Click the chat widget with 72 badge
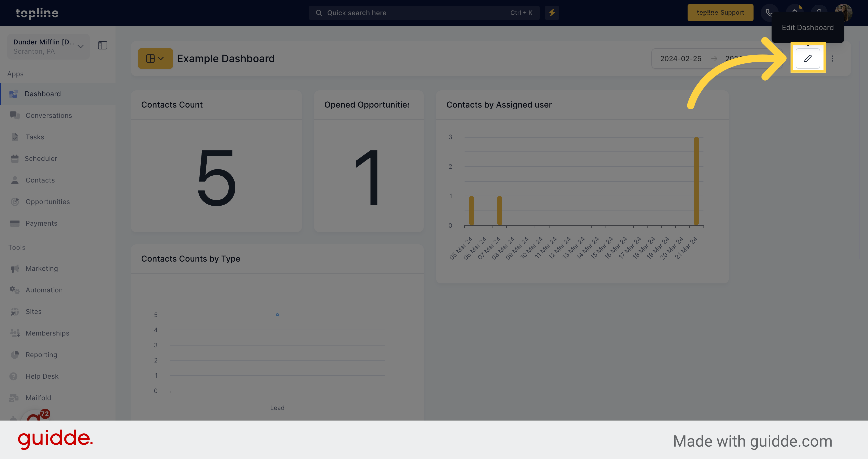Image resolution: width=868 pixels, height=459 pixels. (x=36, y=415)
